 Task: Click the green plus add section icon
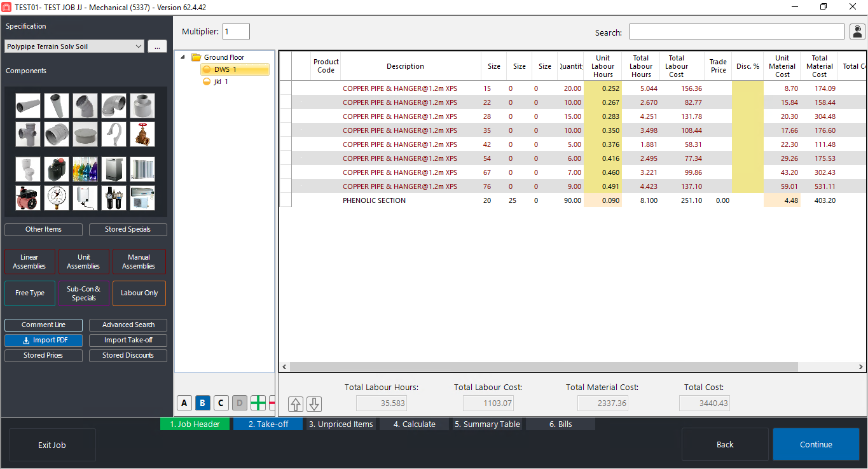pos(258,403)
